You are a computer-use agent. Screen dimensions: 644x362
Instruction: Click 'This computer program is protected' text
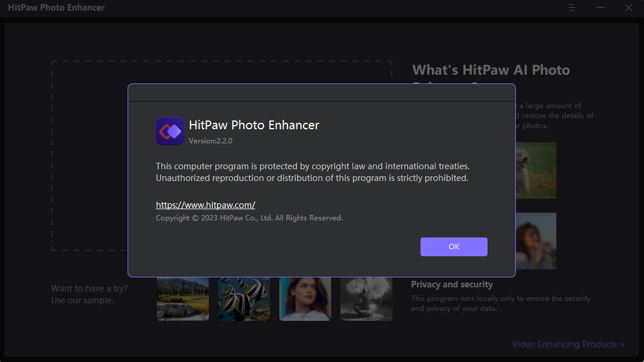coord(312,166)
